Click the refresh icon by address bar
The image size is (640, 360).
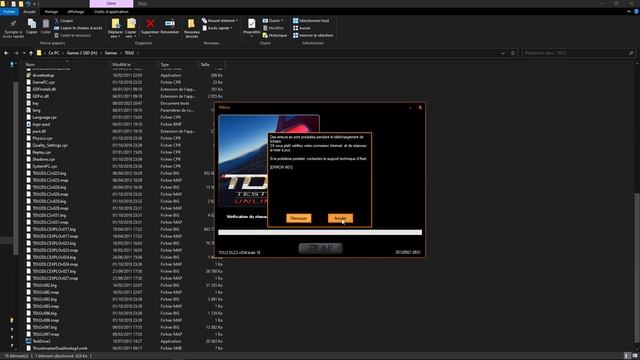pyautogui.click(x=513, y=53)
